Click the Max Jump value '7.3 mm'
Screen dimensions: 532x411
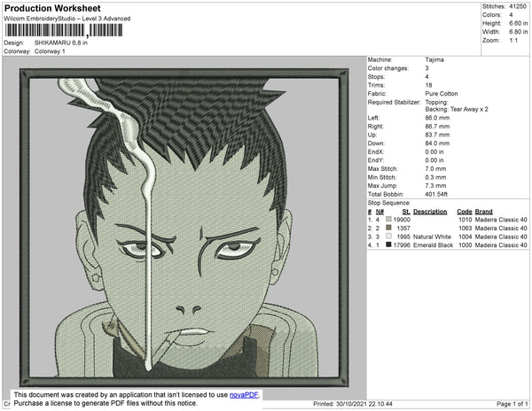pos(435,186)
